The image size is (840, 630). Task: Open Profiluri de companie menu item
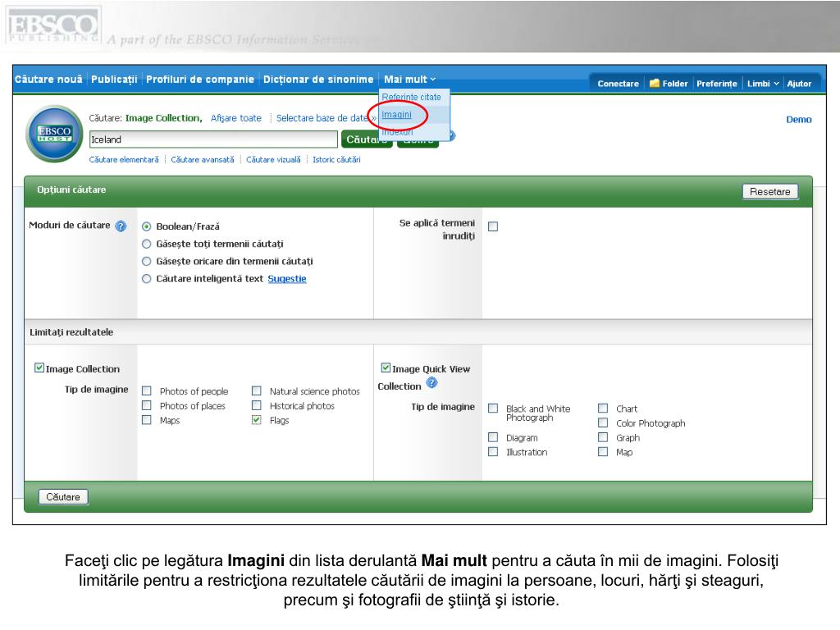click(200, 80)
